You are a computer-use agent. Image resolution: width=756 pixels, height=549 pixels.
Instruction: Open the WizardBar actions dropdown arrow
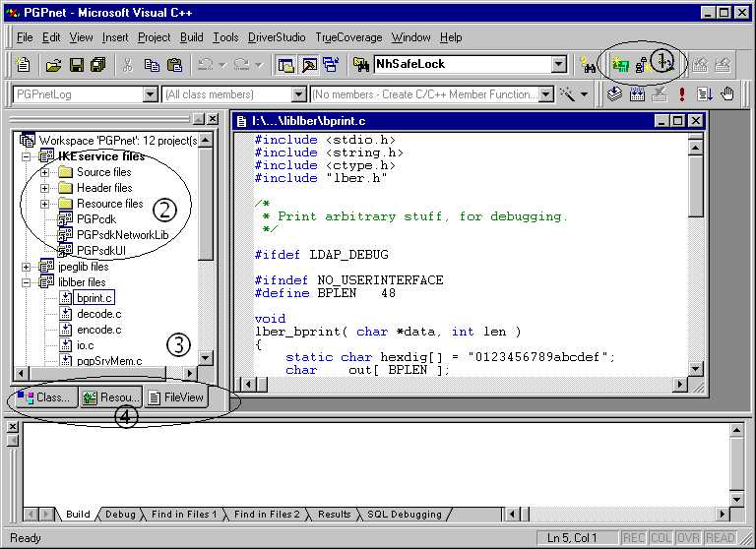584,94
